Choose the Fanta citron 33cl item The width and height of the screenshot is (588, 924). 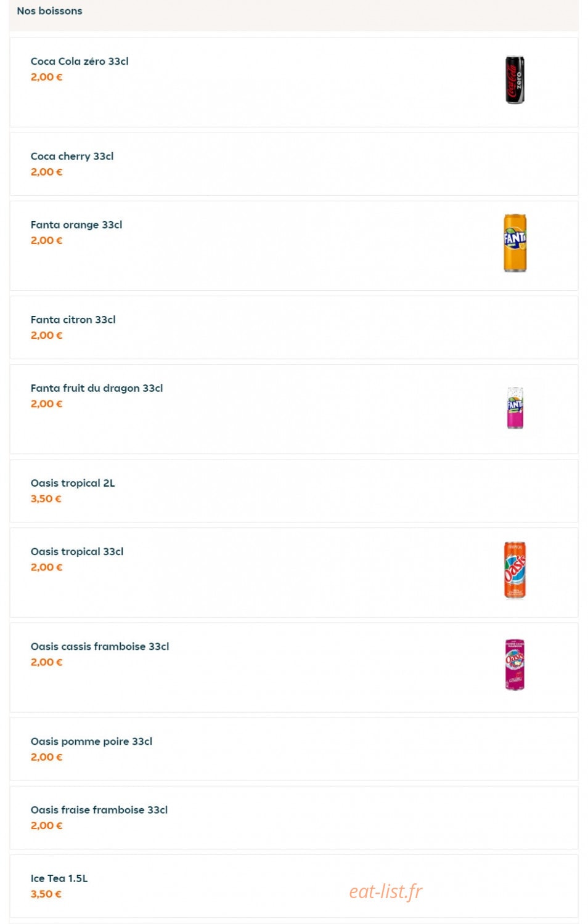click(294, 327)
